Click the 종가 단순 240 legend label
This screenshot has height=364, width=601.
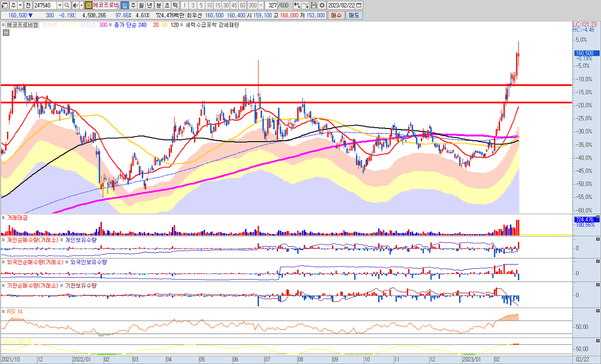[x=131, y=25]
